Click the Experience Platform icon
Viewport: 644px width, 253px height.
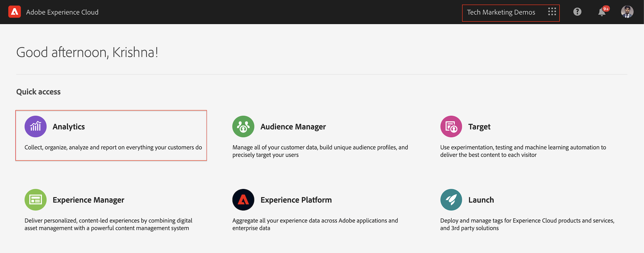(243, 200)
